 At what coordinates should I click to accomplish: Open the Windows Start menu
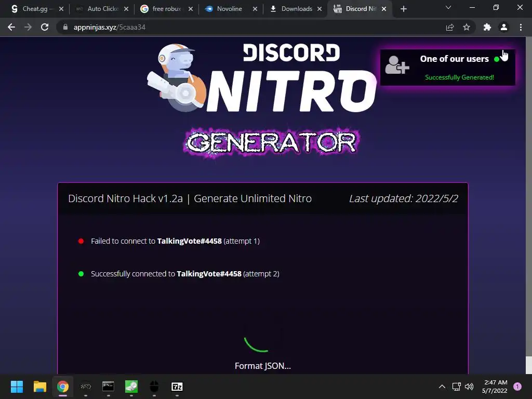[17, 387]
